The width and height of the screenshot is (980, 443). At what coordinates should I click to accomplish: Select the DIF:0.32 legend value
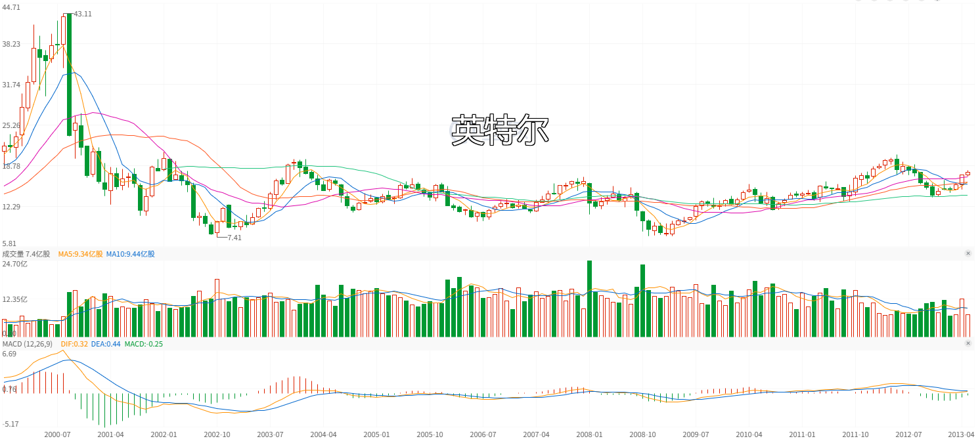[74, 344]
